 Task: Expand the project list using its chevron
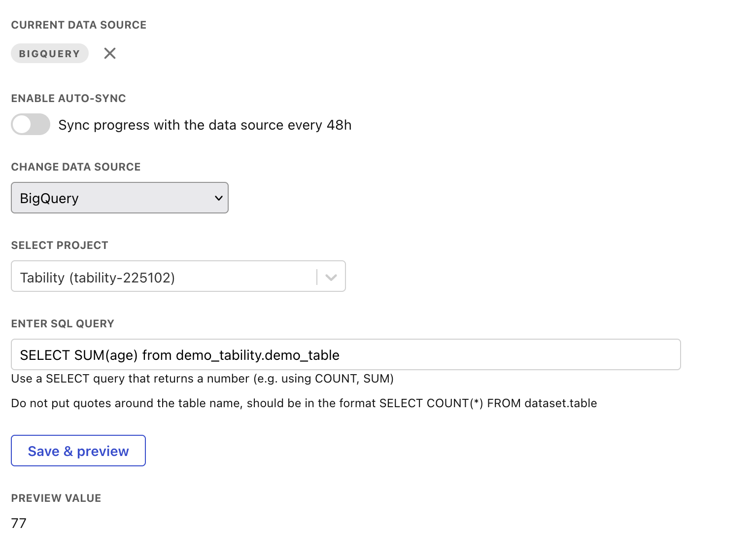coord(331,278)
